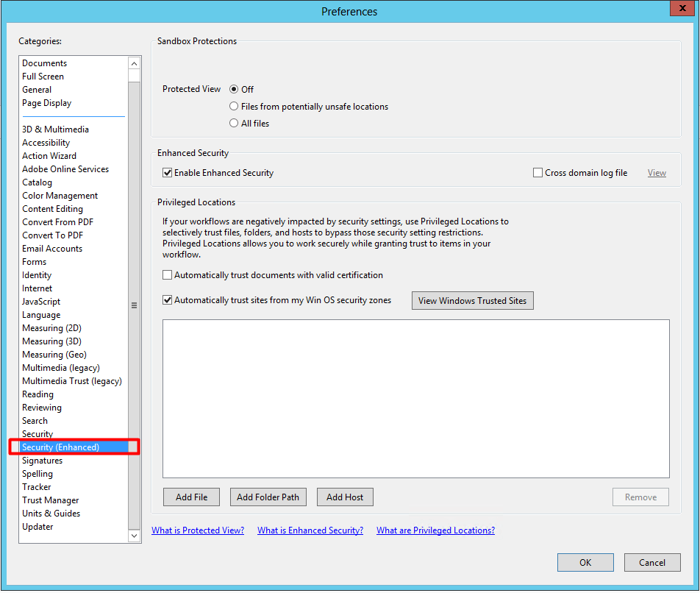Select the JavaScript category
This screenshot has height=593, width=700.
tap(40, 301)
